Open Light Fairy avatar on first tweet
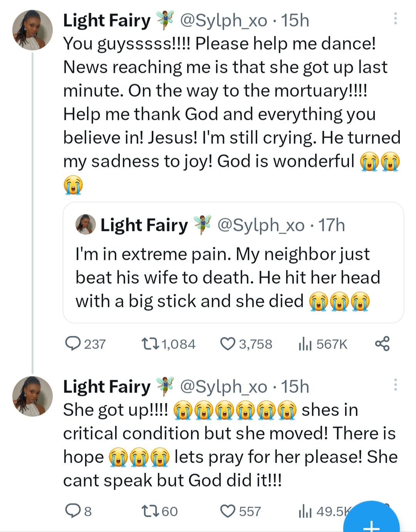The width and height of the screenshot is (416, 532). pyautogui.click(x=33, y=30)
